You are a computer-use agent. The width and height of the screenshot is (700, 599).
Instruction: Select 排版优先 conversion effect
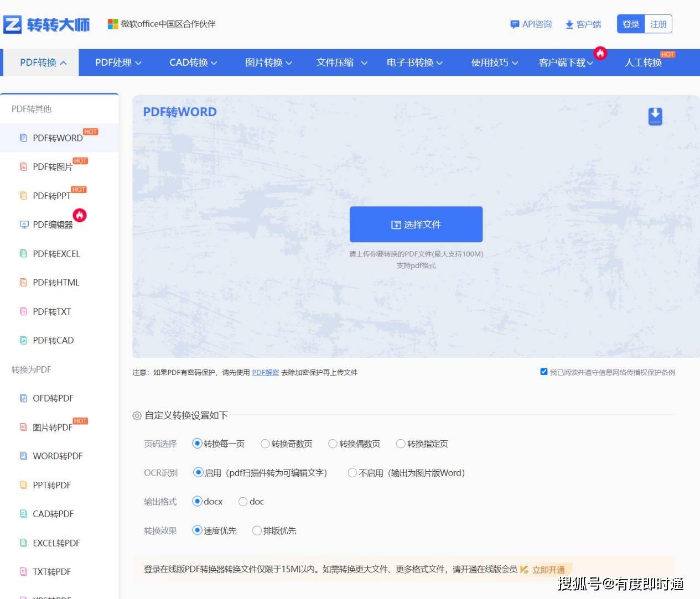(x=257, y=530)
